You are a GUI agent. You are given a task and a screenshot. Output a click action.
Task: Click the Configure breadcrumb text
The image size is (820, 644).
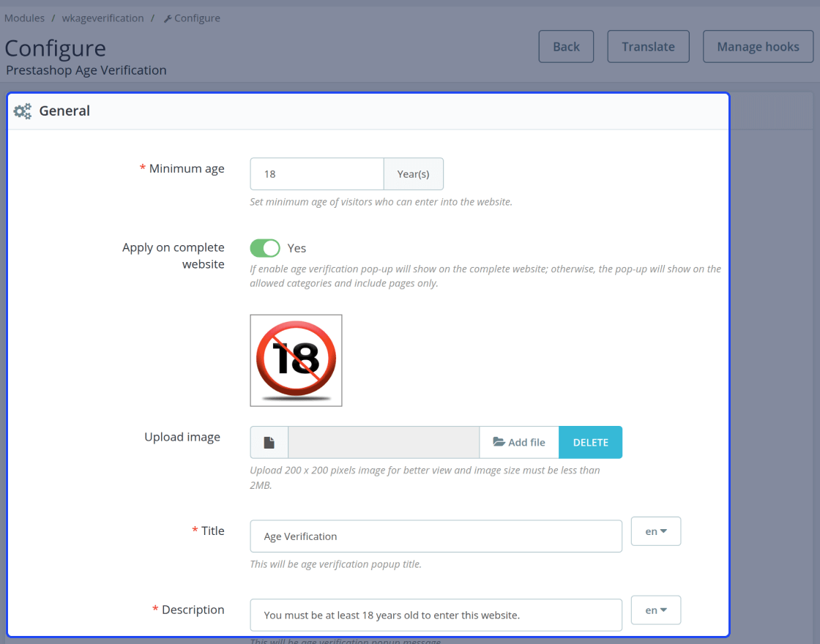197,18
